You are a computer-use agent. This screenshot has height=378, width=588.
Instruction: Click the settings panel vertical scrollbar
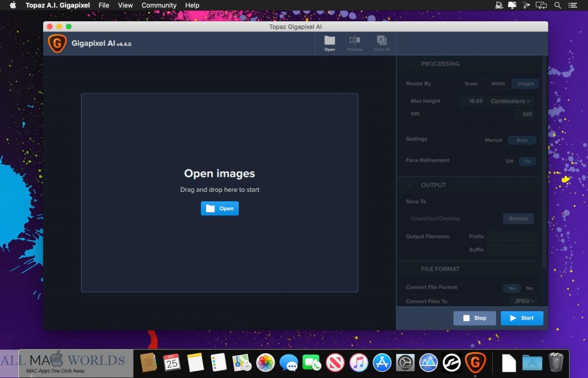(x=544, y=162)
